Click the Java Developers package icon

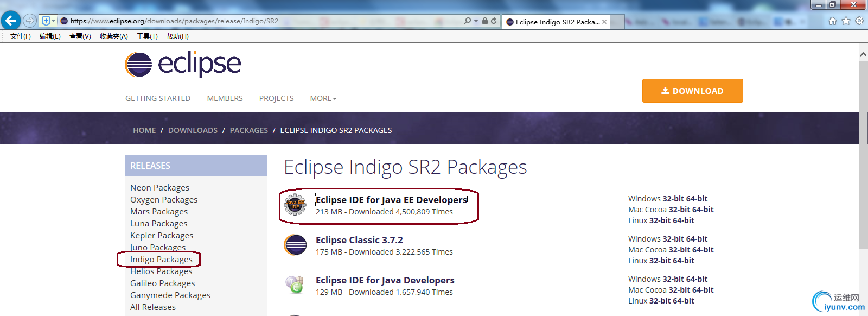coord(295,285)
